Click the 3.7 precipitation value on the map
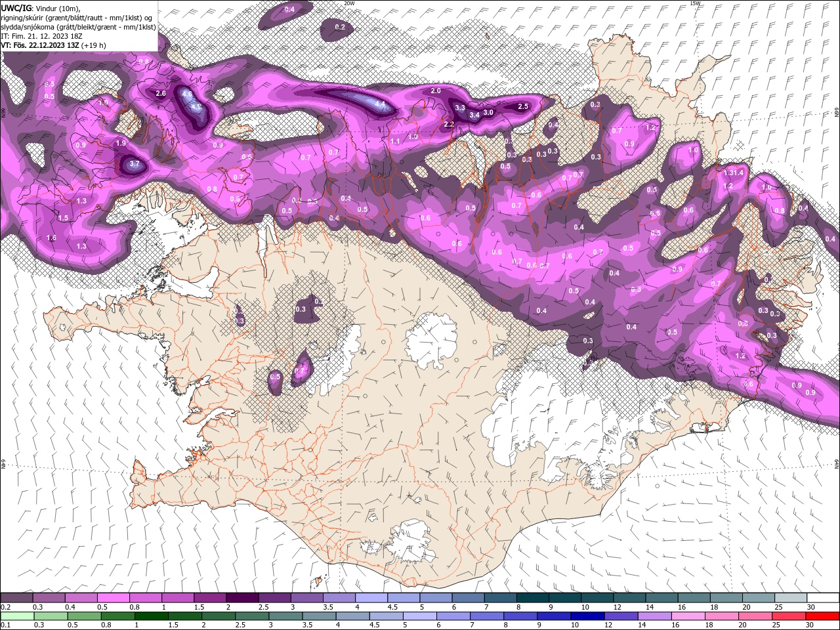The width and height of the screenshot is (840, 630). click(x=135, y=163)
